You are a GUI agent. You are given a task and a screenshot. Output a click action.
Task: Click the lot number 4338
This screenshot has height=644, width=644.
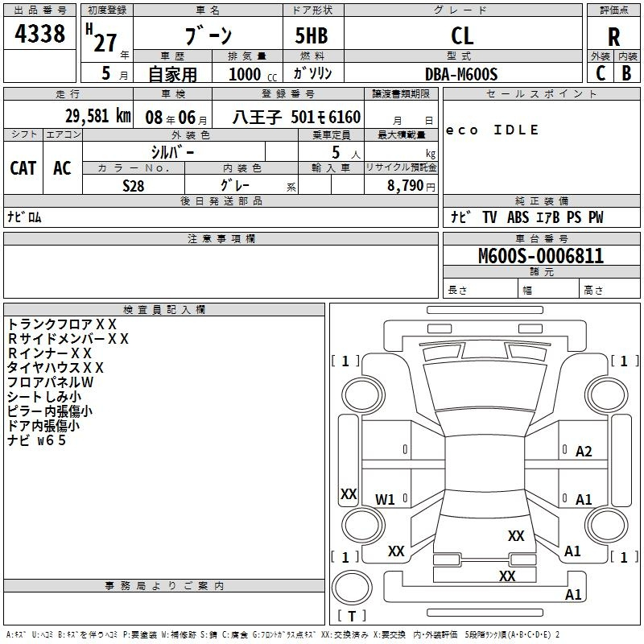pos(40,34)
